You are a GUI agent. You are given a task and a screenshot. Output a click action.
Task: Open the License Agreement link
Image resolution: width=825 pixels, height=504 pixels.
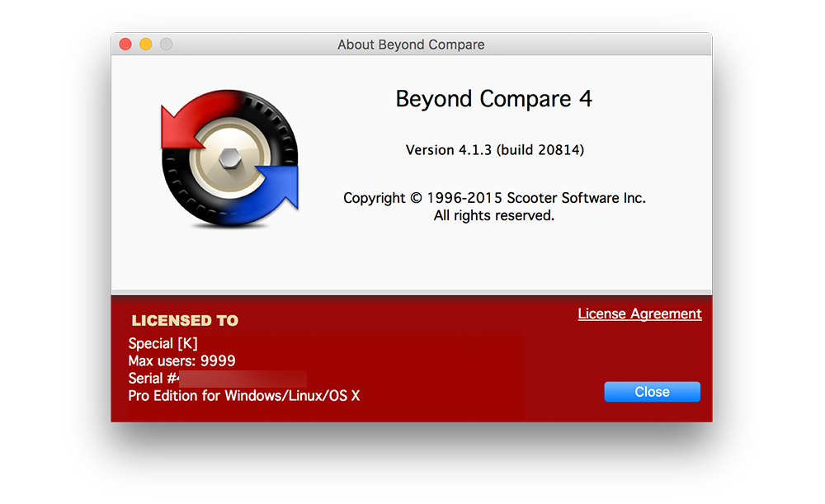click(x=639, y=314)
